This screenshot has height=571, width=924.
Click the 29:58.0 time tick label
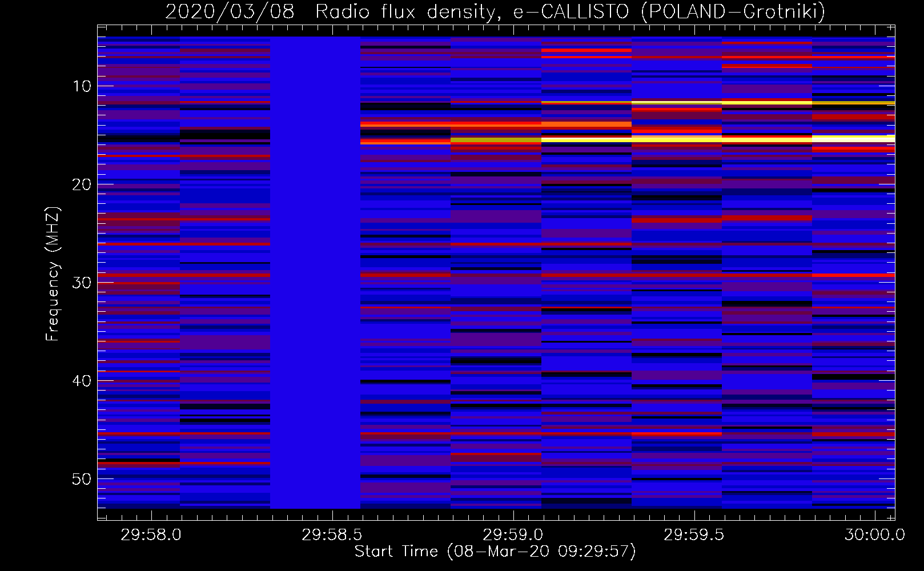pos(151,534)
